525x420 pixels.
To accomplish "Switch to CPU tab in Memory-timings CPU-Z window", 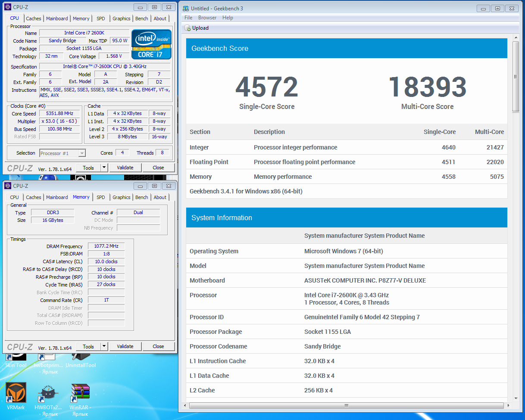I will click(15, 197).
